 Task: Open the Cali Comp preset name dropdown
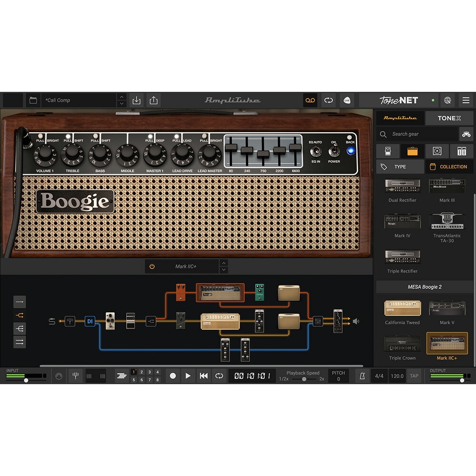79,100
